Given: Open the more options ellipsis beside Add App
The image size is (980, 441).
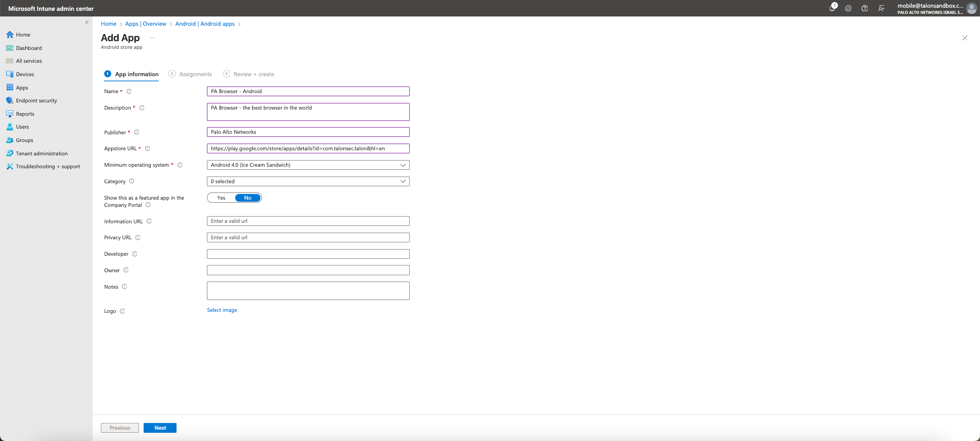Looking at the screenshot, I should [x=152, y=38].
